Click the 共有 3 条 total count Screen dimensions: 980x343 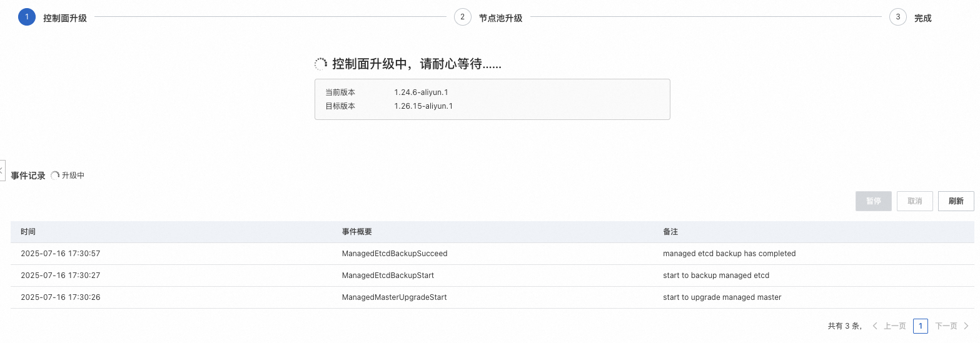pos(844,326)
